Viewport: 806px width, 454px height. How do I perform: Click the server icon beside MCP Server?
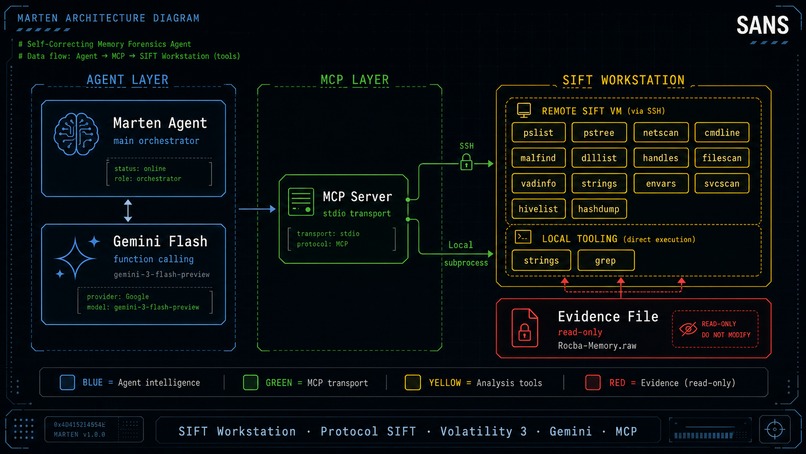pyautogui.click(x=301, y=202)
